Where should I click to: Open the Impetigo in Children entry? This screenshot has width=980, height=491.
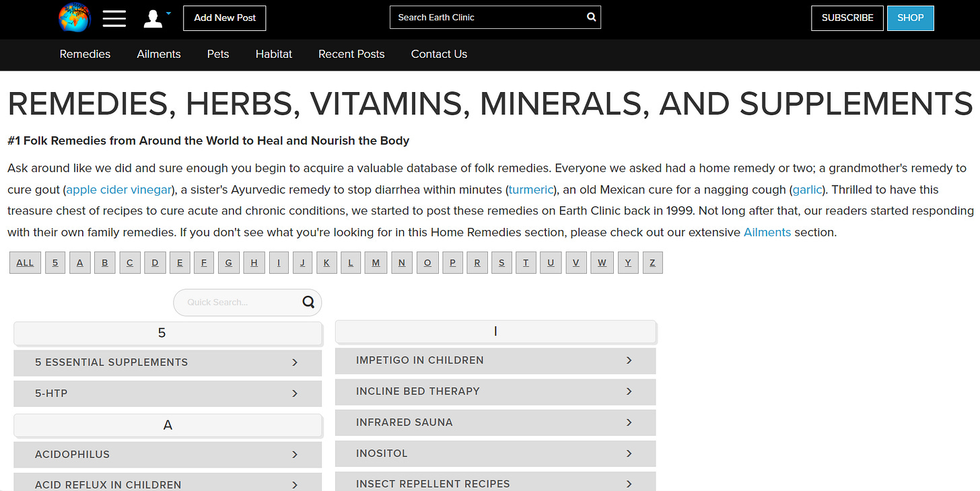(x=495, y=361)
